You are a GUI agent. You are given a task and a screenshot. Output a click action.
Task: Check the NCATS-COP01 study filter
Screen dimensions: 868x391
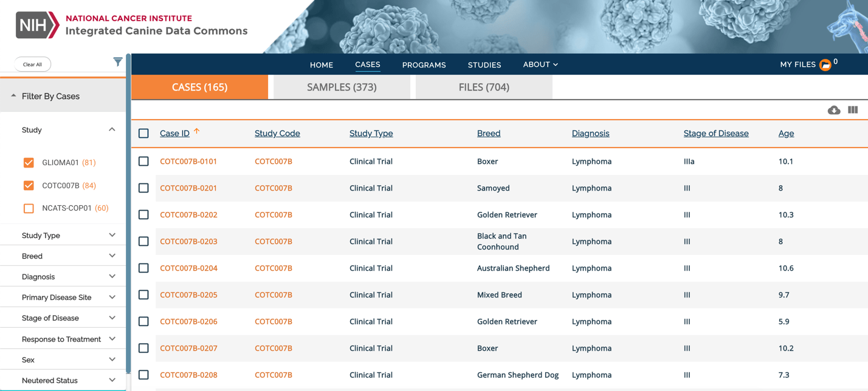(x=29, y=208)
